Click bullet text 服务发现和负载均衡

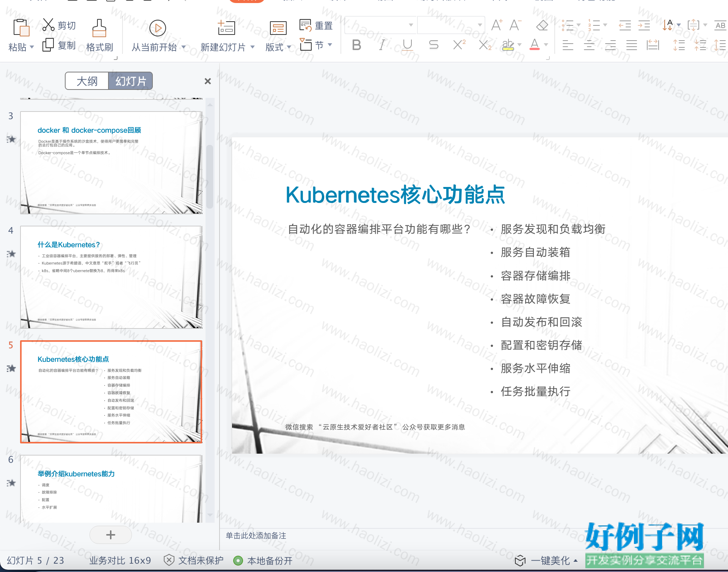pos(553,229)
